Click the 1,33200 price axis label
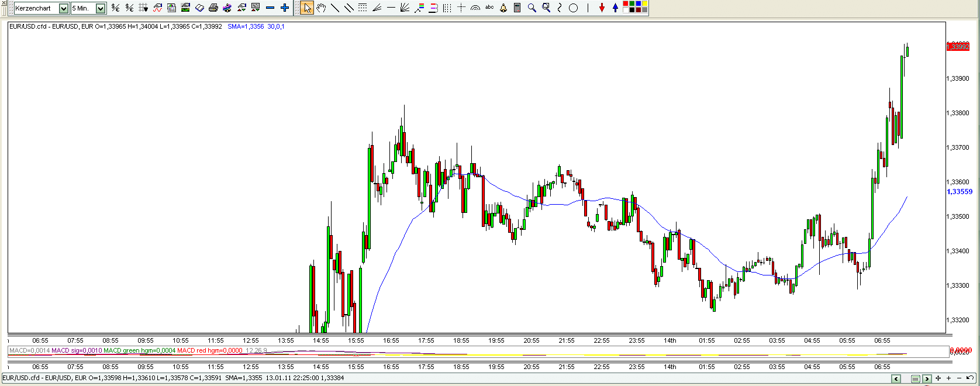 coord(958,320)
